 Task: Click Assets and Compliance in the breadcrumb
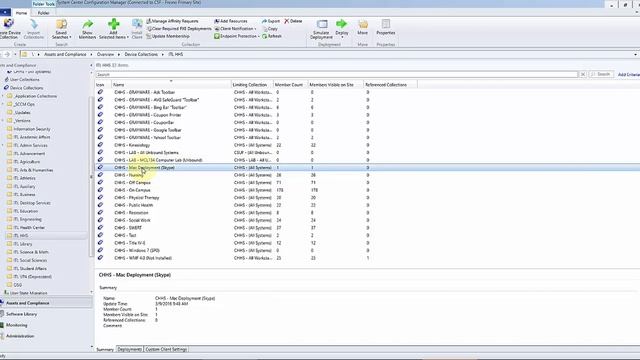click(x=65, y=54)
